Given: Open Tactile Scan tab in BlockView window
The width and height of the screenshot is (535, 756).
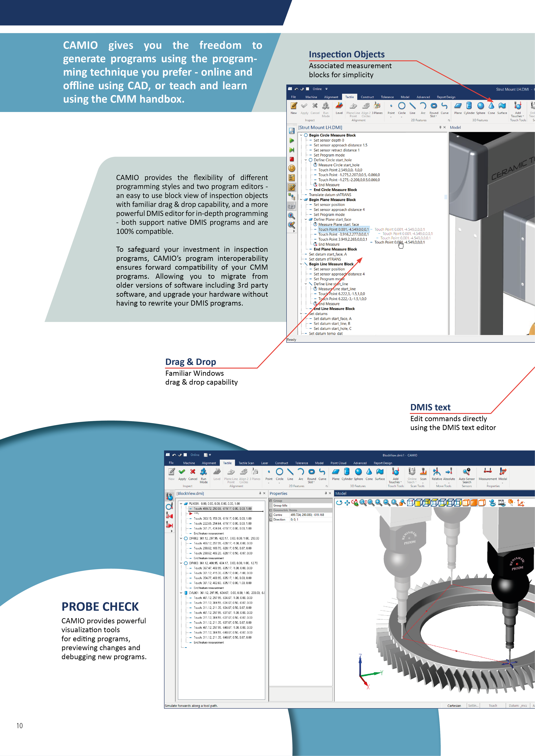Looking at the screenshot, I should (246, 463).
